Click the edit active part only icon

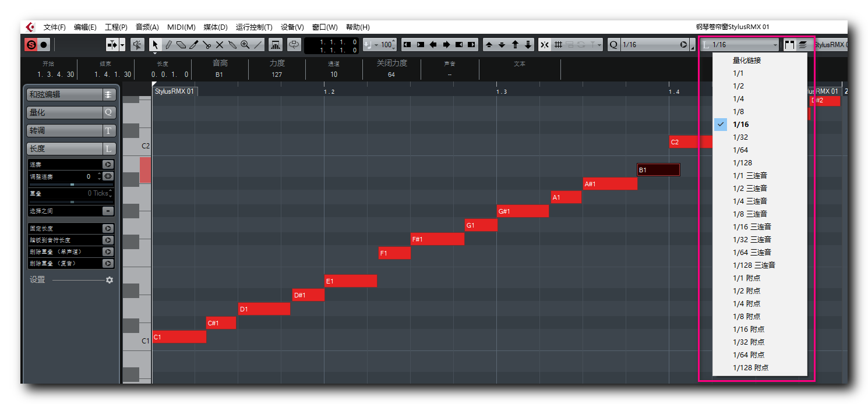803,44
